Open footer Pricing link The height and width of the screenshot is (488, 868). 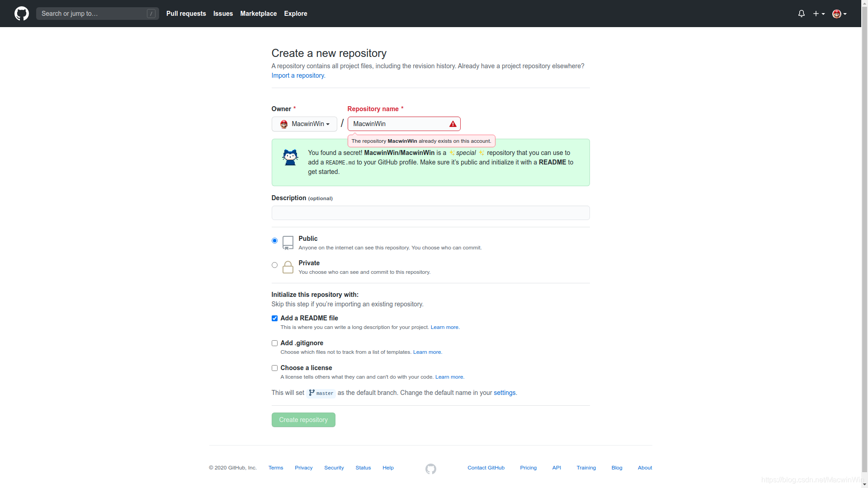tap(528, 468)
